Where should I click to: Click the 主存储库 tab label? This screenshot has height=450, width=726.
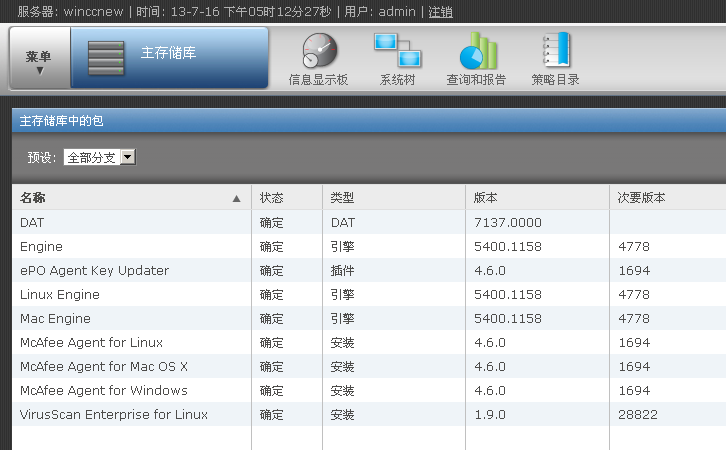coord(169,53)
